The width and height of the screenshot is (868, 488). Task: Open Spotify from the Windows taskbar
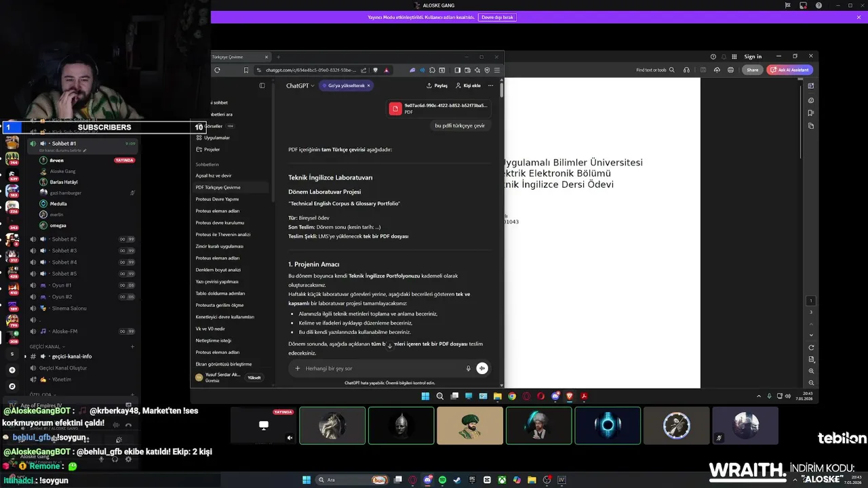pos(442,480)
